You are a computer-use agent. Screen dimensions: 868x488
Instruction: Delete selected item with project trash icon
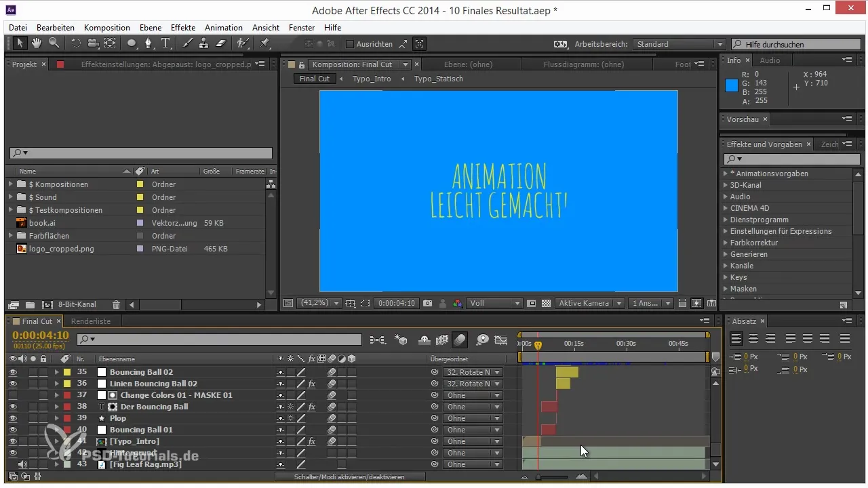pos(116,305)
